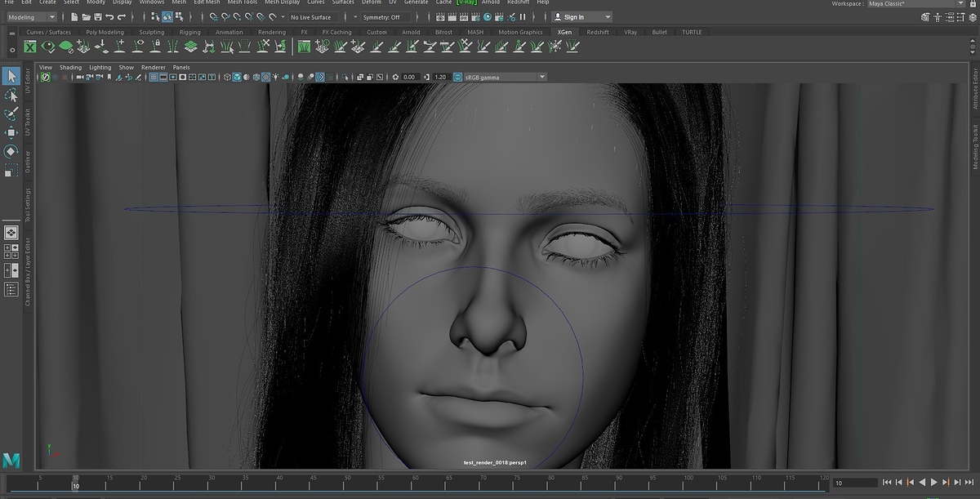
Task: Toggle select by hierarchy mode
Action: 156,17
